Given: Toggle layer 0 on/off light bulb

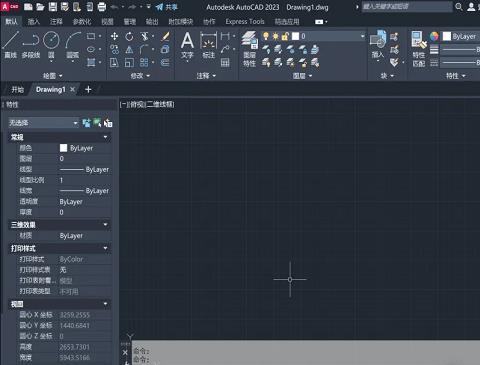Looking at the screenshot, I should (x=266, y=36).
